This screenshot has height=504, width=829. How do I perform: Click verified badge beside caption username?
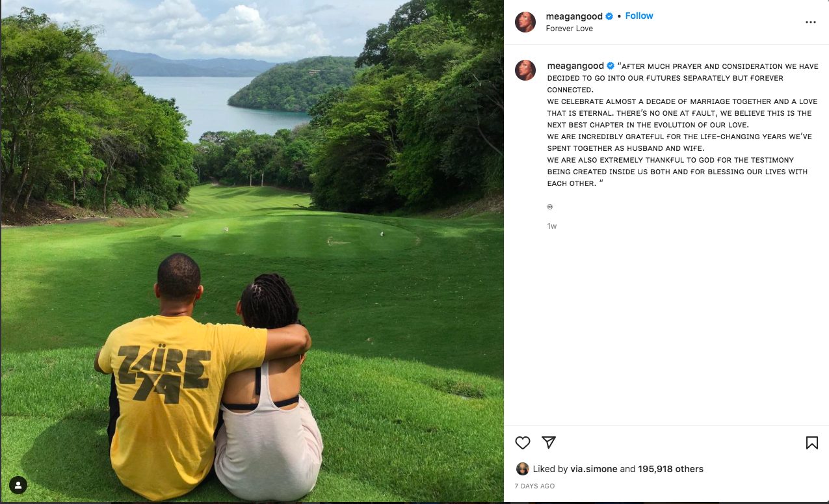pyautogui.click(x=611, y=66)
